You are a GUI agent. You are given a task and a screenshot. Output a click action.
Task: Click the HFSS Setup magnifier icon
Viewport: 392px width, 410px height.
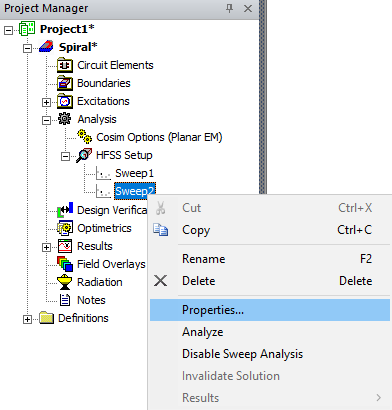(x=84, y=155)
